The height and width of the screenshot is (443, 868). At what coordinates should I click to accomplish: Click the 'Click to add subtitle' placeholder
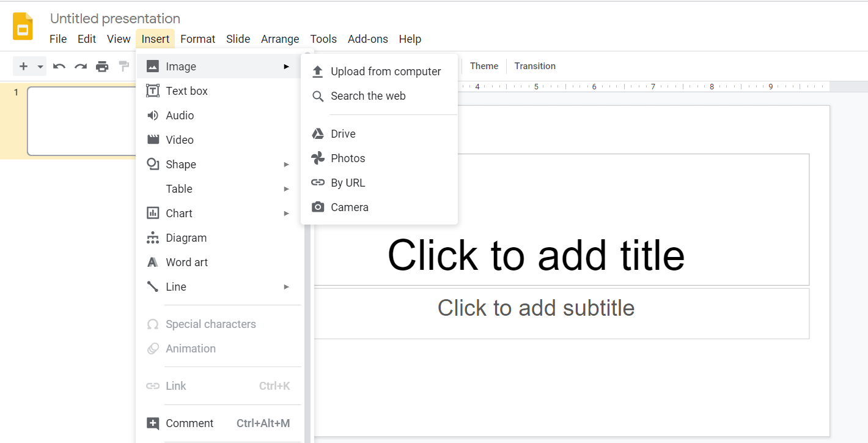536,308
